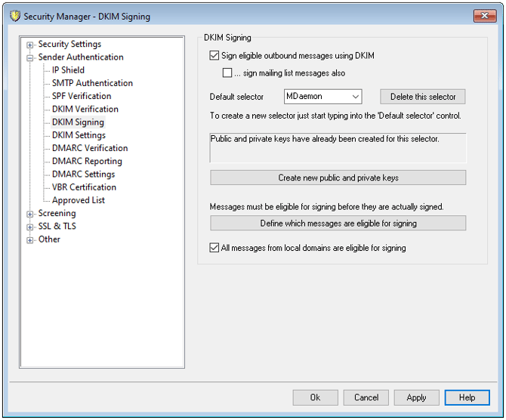Close the Security Manager dialog window
Screen dimensions: 506x420
pyautogui.click(x=479, y=16)
